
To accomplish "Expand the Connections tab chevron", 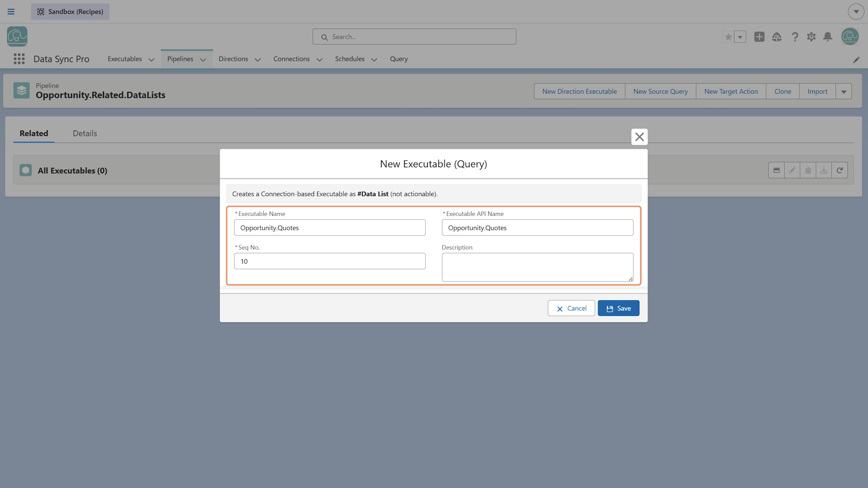I will [319, 60].
